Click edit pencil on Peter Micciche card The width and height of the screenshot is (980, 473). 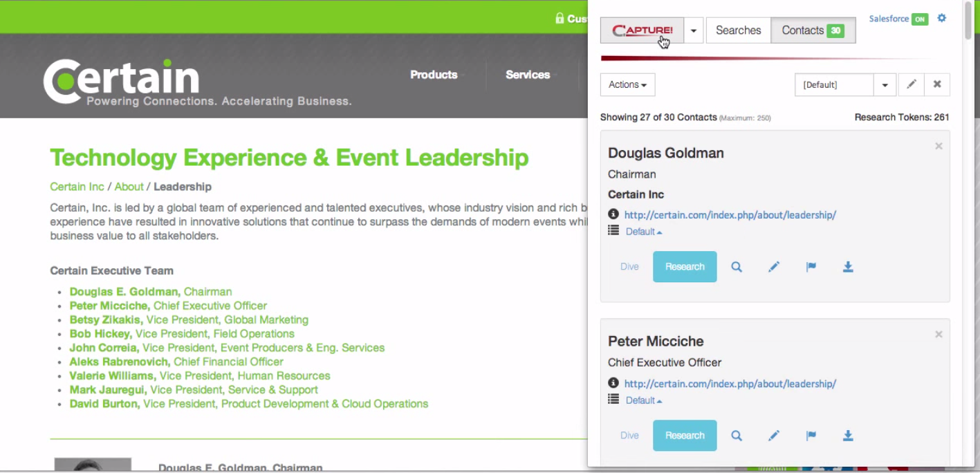tap(774, 436)
